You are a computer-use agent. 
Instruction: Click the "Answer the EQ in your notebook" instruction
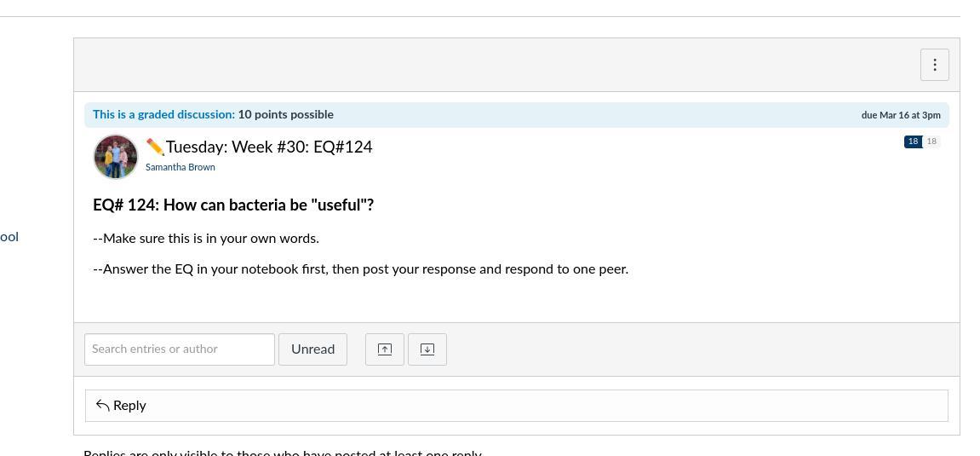click(x=360, y=269)
